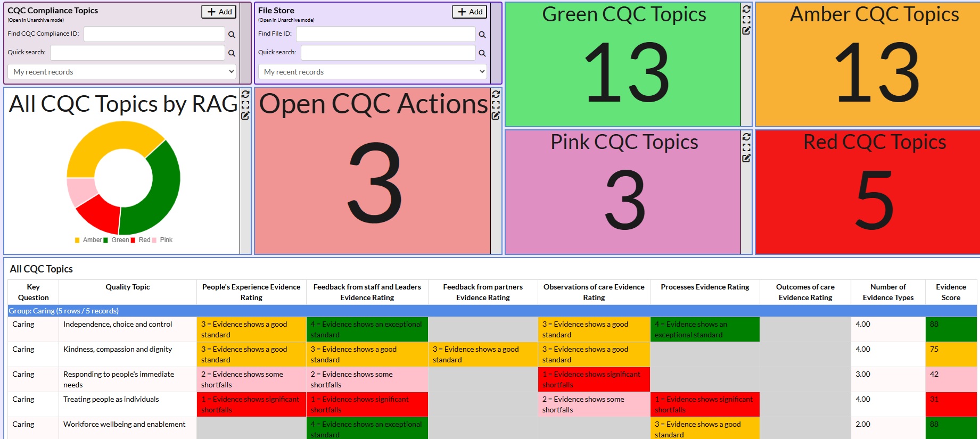The height and width of the screenshot is (439, 980).
Task: Sort by Observations of care Evidence Rating header
Action: coord(594,292)
